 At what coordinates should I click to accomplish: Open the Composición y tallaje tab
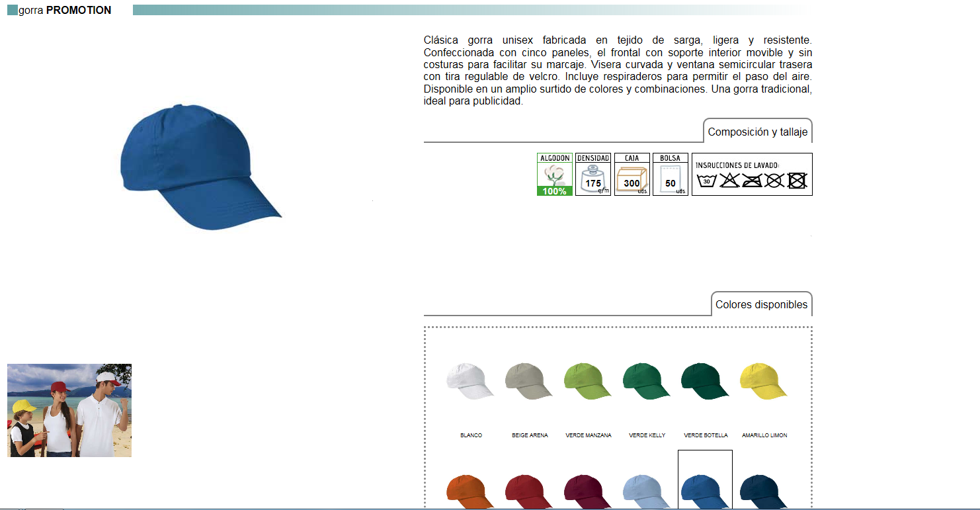(x=757, y=132)
